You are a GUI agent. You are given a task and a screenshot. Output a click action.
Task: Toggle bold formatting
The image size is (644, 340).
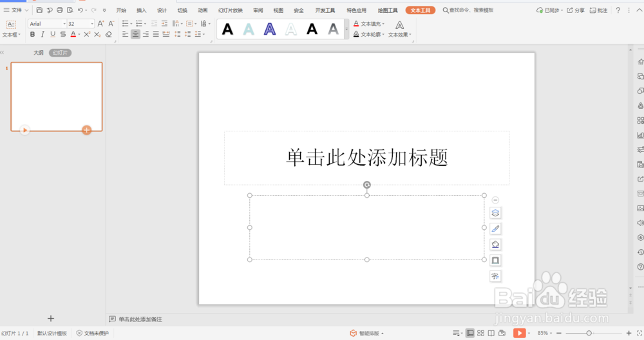(x=32, y=35)
